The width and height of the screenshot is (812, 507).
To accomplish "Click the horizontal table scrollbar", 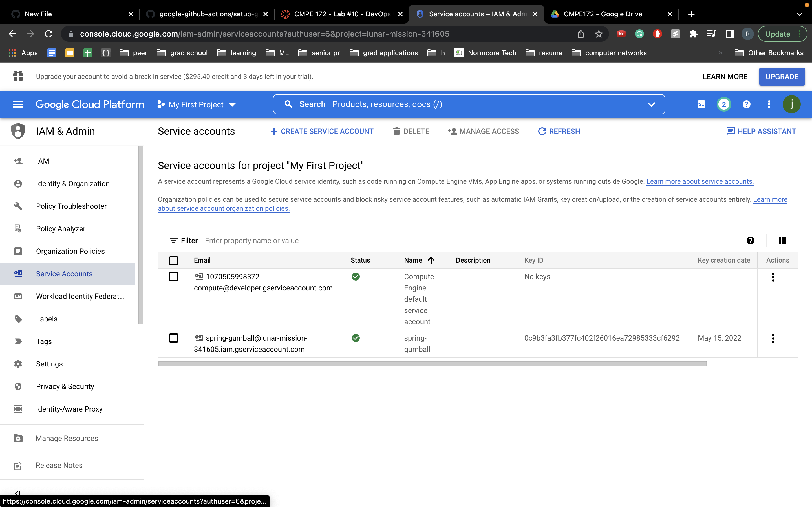I will coord(432,363).
